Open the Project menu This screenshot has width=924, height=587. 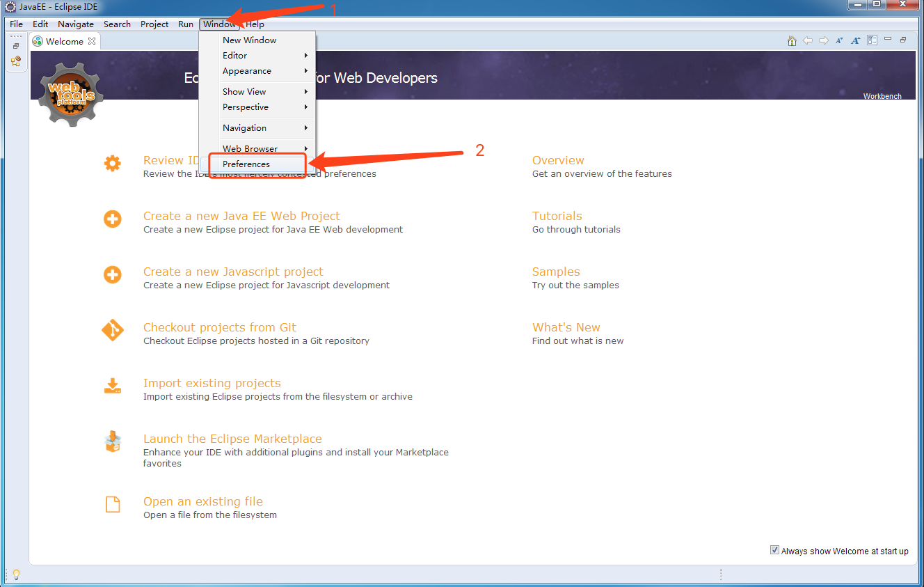point(154,24)
